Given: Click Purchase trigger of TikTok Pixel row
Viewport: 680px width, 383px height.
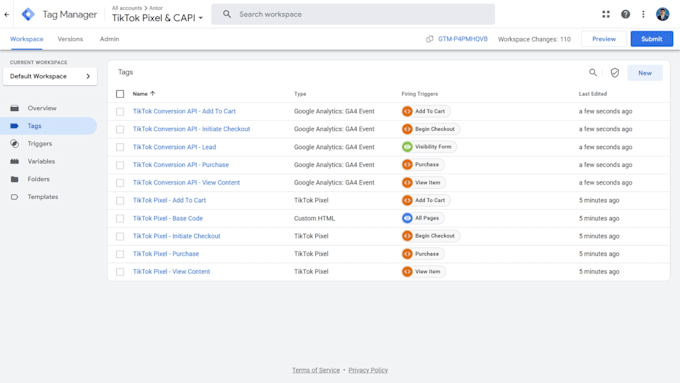Looking at the screenshot, I should 423,254.
